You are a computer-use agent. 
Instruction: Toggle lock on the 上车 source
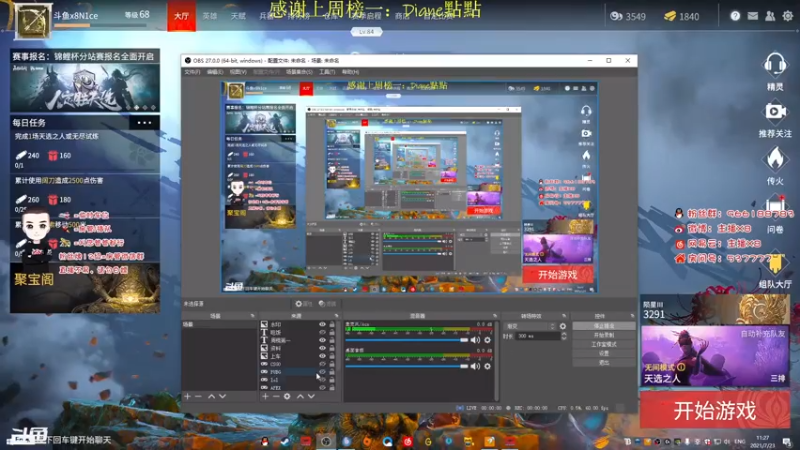coord(332,356)
